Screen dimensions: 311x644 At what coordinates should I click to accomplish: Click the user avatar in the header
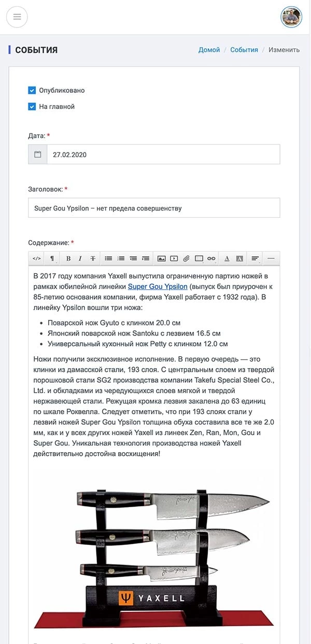point(291,17)
